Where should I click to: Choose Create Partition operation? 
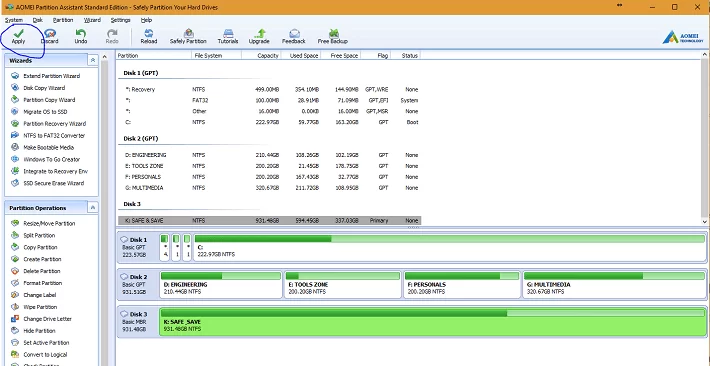pos(42,259)
